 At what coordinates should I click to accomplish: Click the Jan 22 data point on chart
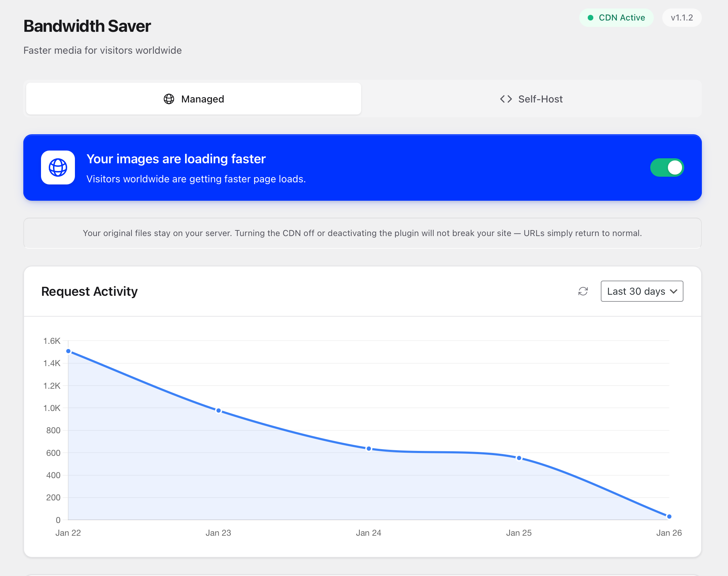[x=69, y=351]
